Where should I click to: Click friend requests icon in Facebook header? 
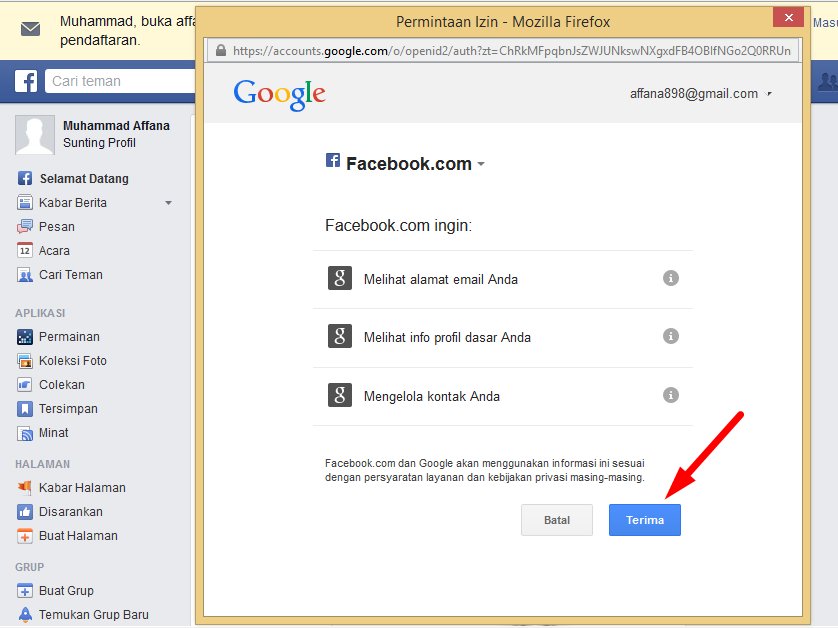[828, 82]
